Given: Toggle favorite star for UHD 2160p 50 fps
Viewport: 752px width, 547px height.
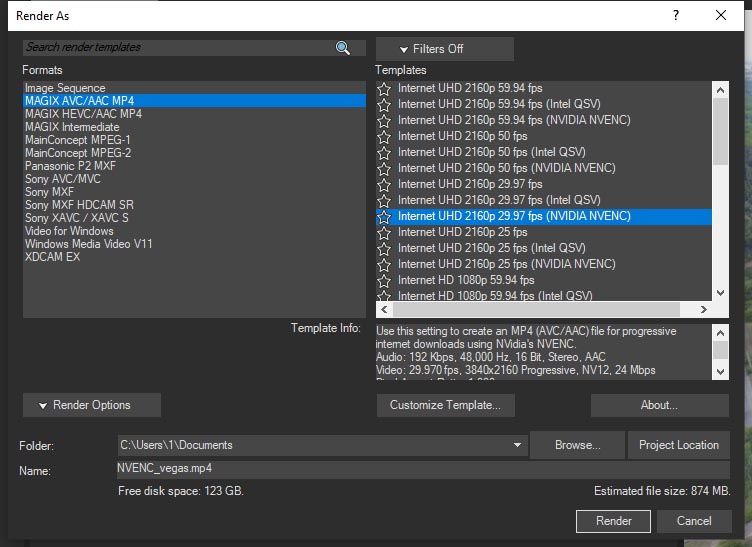Looking at the screenshot, I should point(384,137).
